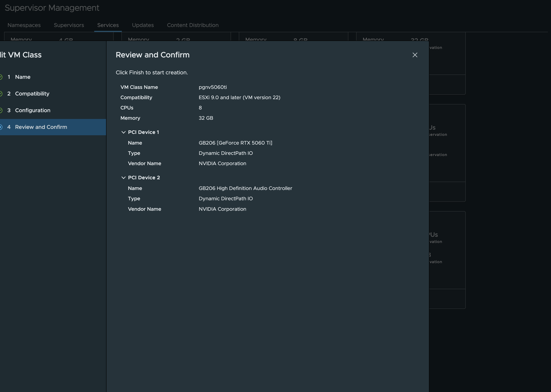Open the Content Distribution tab
This screenshot has height=392, width=551.
(193, 25)
